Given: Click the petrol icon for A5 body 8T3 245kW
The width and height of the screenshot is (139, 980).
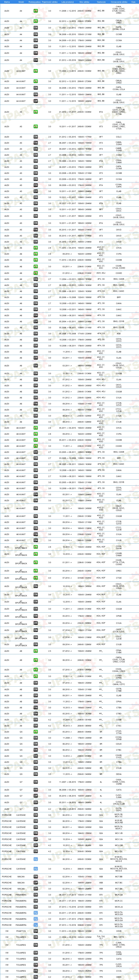Looking at the screenshot, I should click(x=36, y=126).
